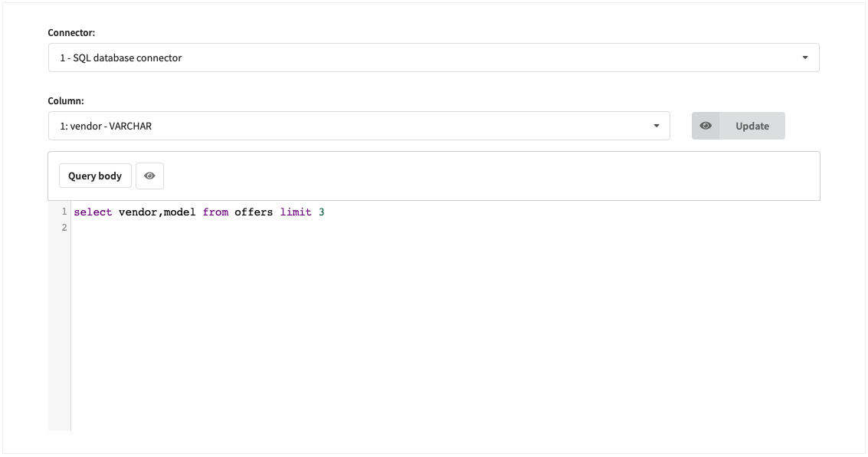
Task: Expand the Column dropdown arrow
Action: (x=656, y=126)
